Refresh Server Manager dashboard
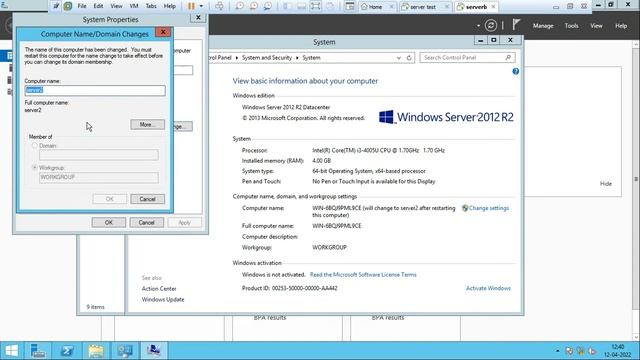 pyautogui.click(x=491, y=26)
